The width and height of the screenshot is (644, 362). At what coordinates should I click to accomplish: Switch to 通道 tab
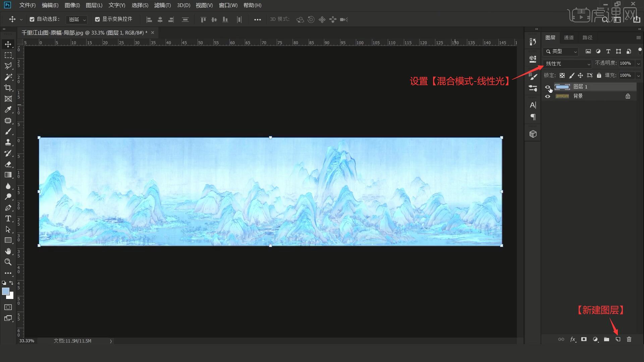pos(569,38)
